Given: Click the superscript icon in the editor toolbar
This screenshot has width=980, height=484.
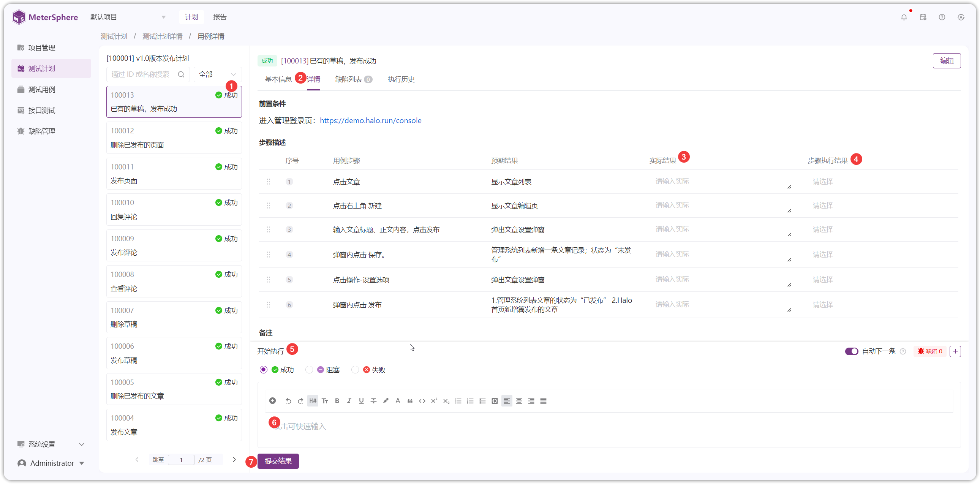Looking at the screenshot, I should tap(434, 401).
